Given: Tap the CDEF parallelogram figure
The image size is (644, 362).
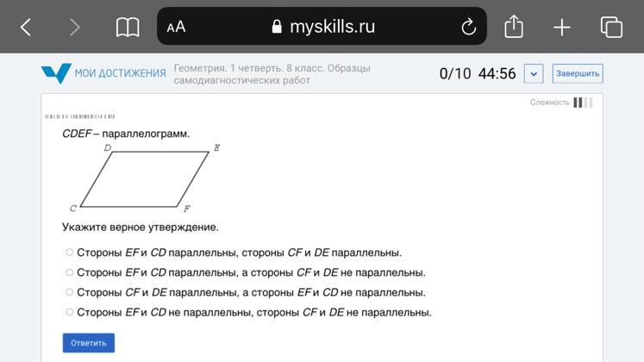Looking at the screenshot, I should (x=145, y=178).
